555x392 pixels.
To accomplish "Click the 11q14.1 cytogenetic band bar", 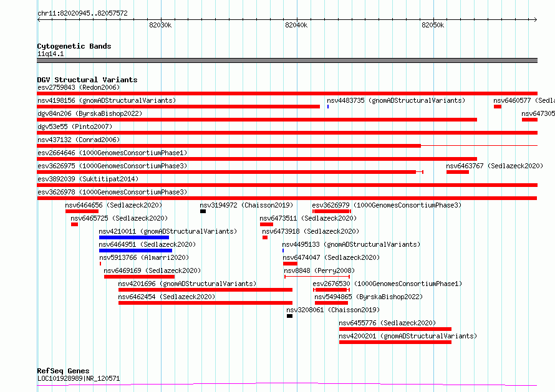I will (x=287, y=60).
